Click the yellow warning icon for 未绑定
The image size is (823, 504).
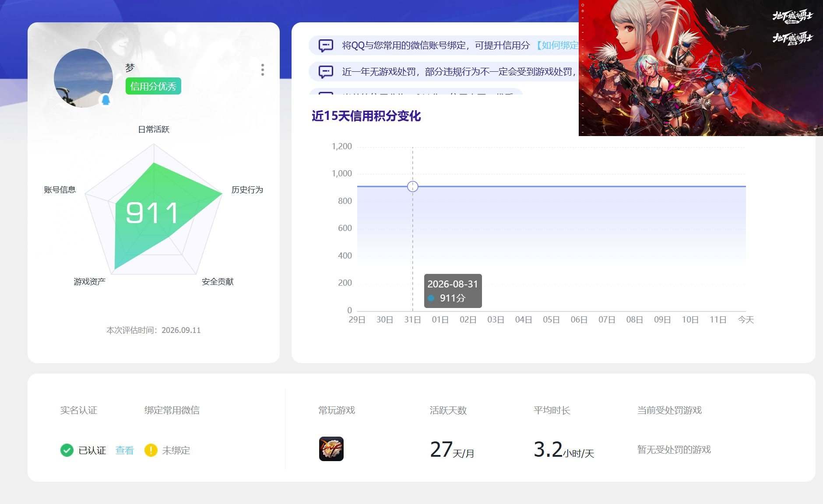tap(151, 450)
